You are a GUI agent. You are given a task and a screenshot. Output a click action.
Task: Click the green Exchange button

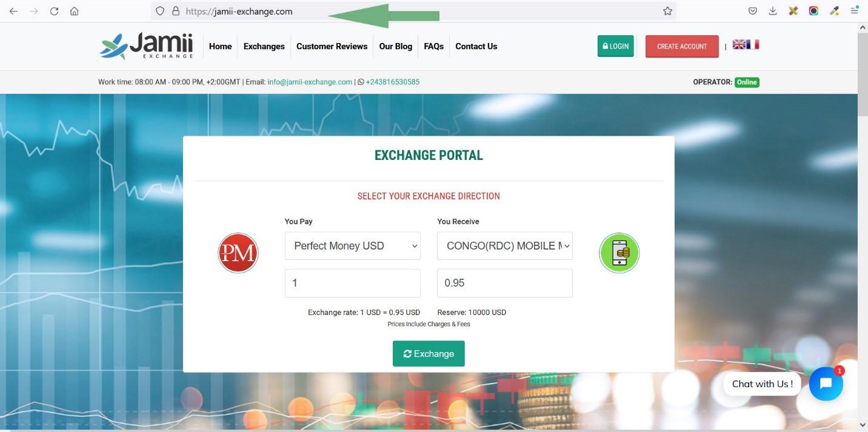click(x=429, y=354)
